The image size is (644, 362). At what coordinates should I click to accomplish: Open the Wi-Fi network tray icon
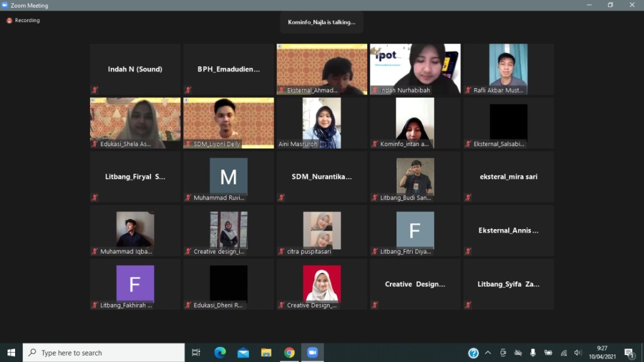(563, 353)
